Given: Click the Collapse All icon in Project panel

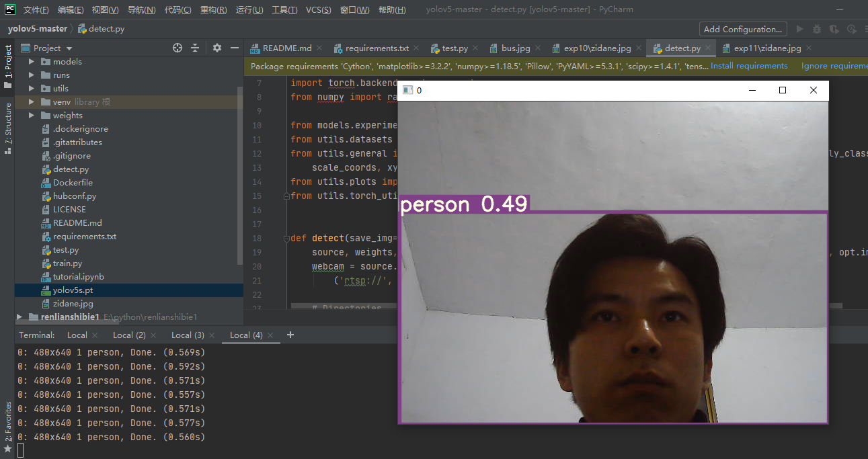Looking at the screenshot, I should pyautogui.click(x=195, y=48).
